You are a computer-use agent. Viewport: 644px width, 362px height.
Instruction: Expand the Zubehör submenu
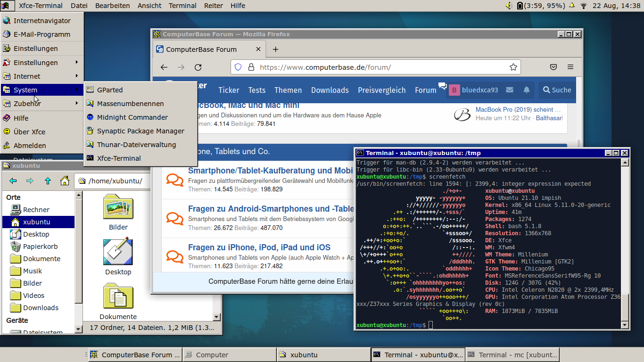(x=42, y=104)
